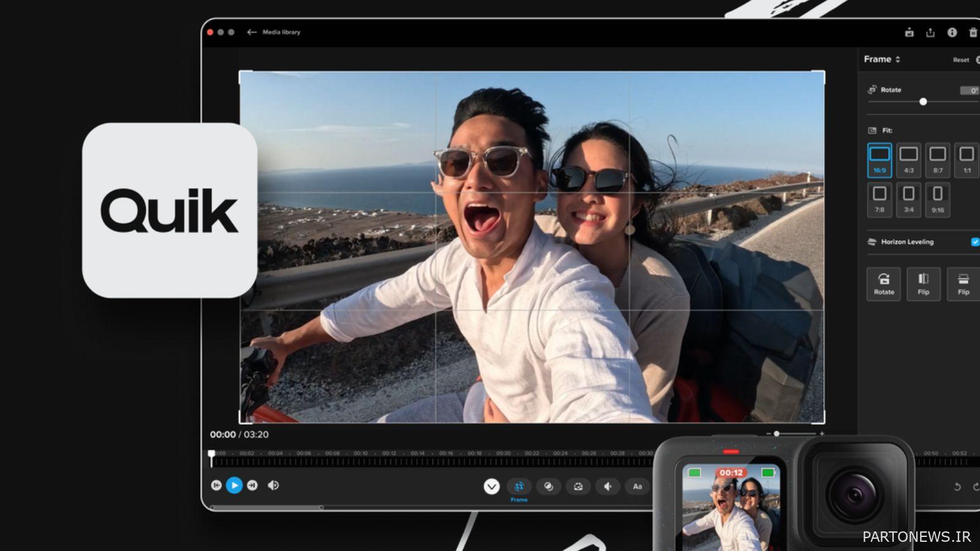Skip to the clip end
This screenshot has width=980, height=551.
point(252,485)
